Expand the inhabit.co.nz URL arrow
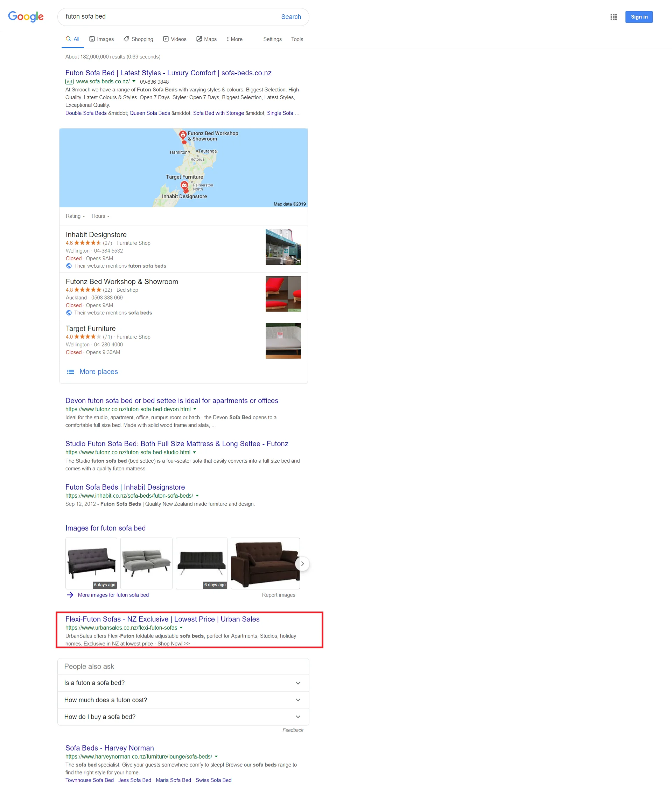 click(x=197, y=496)
